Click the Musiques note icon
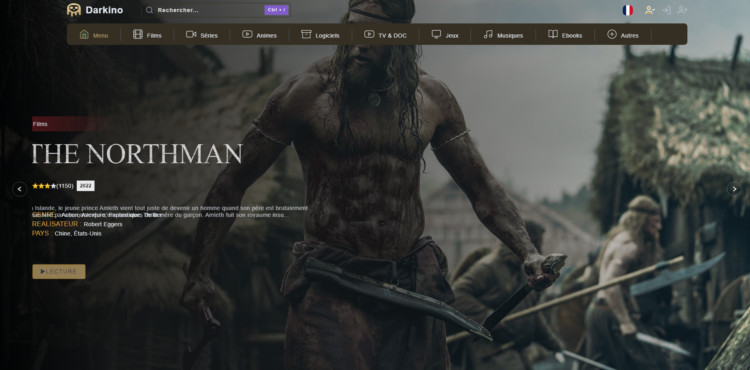 click(x=488, y=34)
